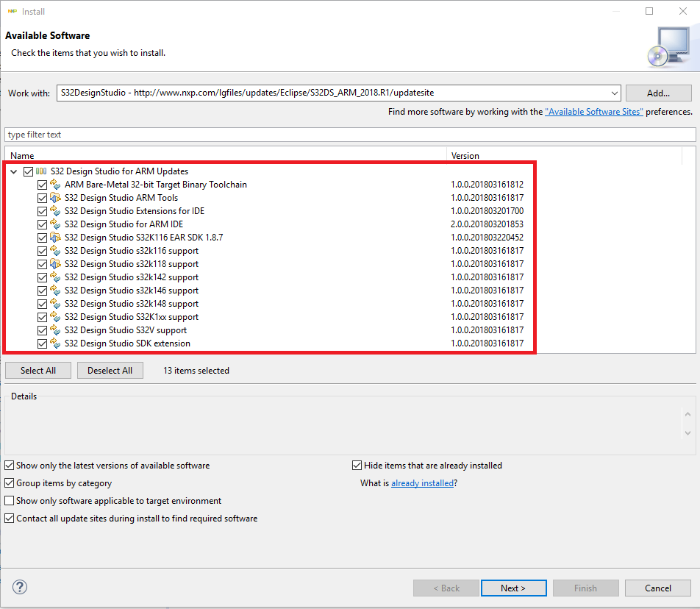Click the Select All button

coord(38,371)
